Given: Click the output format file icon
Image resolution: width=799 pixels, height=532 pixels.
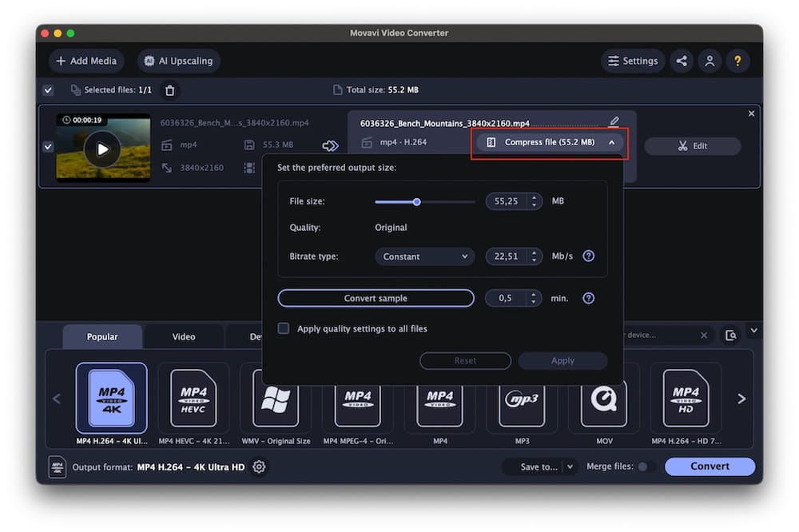Looking at the screenshot, I should [57, 466].
